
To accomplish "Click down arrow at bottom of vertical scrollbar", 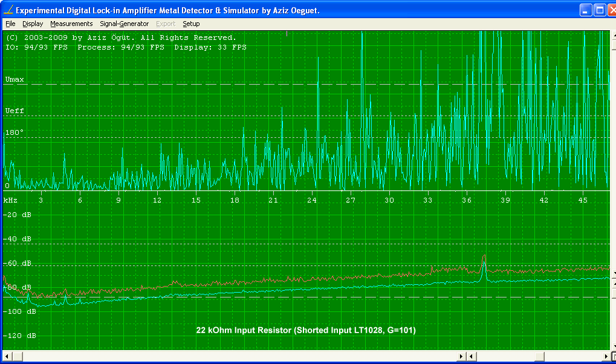I will tap(613, 346).
